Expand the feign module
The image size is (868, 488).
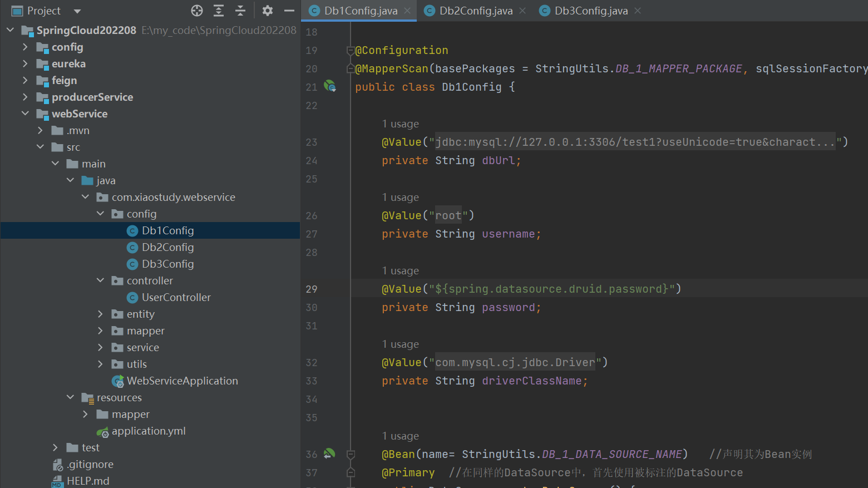coord(25,80)
